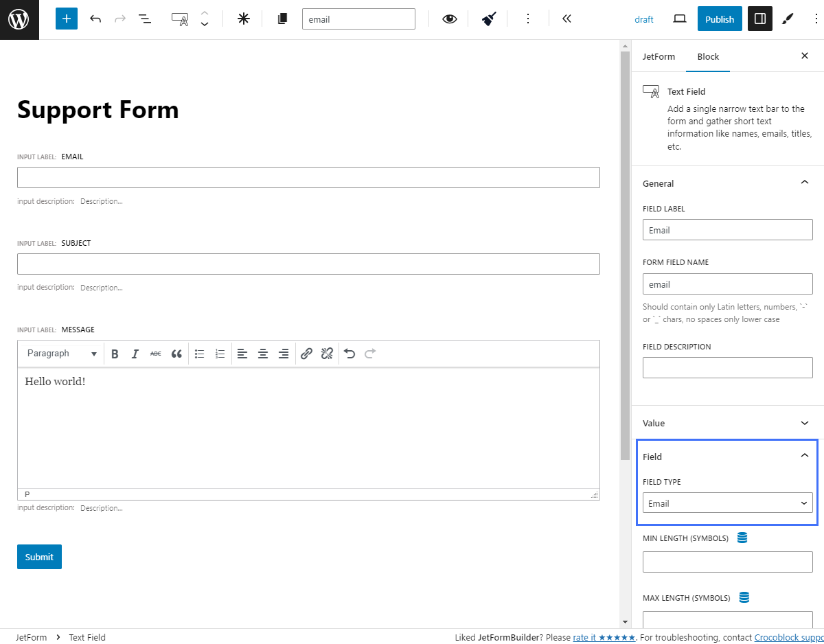Click the field name box in top toolbar
This screenshot has width=824, height=644.
(358, 19)
